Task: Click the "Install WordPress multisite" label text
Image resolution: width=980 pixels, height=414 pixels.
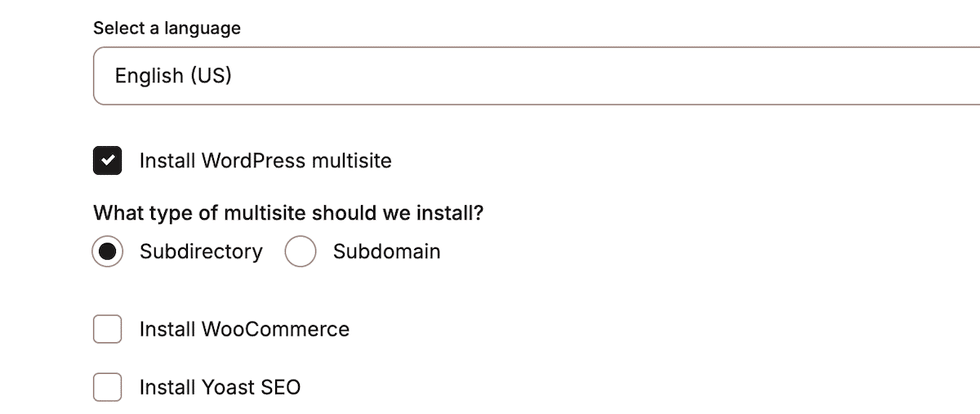Action: [265, 161]
